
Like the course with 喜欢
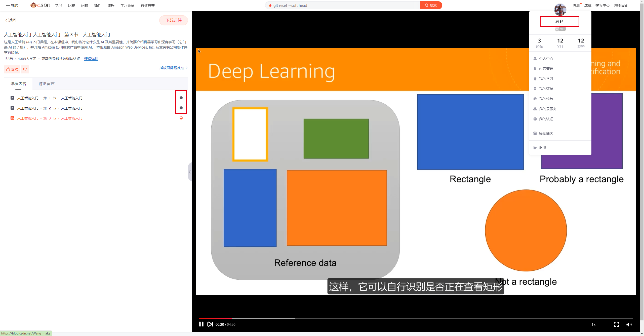pos(12,69)
